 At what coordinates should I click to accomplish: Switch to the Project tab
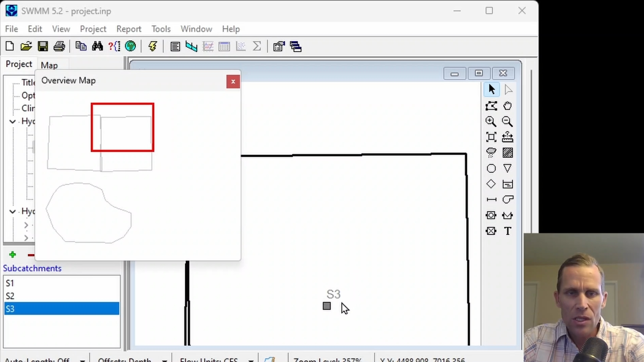point(19,64)
